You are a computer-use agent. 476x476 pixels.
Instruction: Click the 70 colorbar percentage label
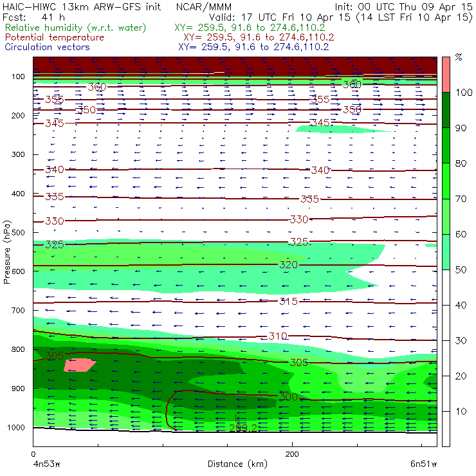click(x=461, y=199)
